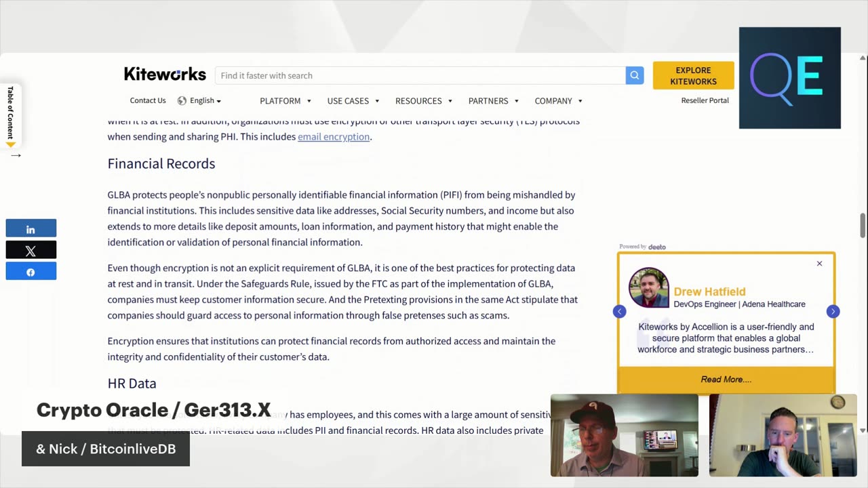Click the paragraph starting 'GLBA protects people's'
The height and width of the screenshot is (488, 868).
click(342, 218)
